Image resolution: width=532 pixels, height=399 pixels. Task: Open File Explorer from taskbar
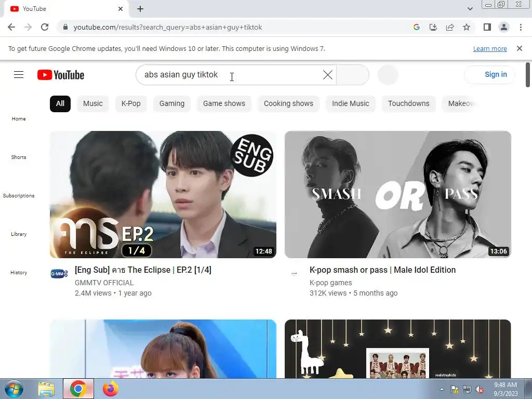pos(46,389)
